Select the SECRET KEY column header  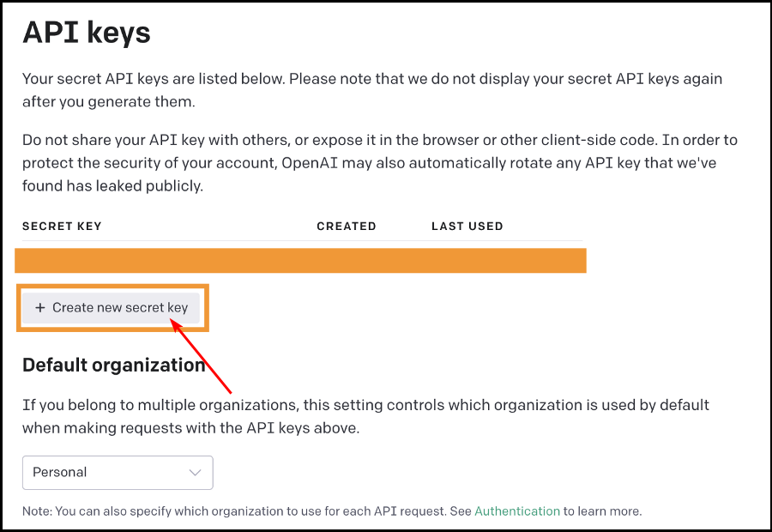point(62,227)
